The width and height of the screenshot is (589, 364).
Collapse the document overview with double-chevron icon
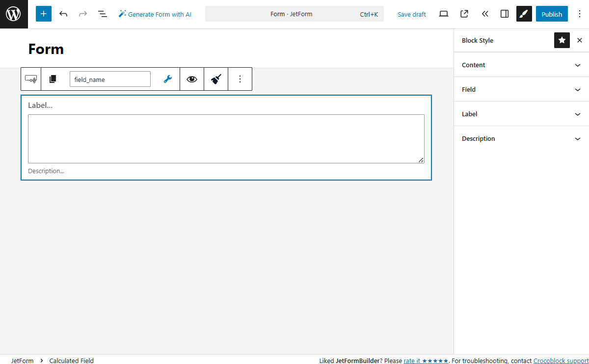tap(485, 14)
